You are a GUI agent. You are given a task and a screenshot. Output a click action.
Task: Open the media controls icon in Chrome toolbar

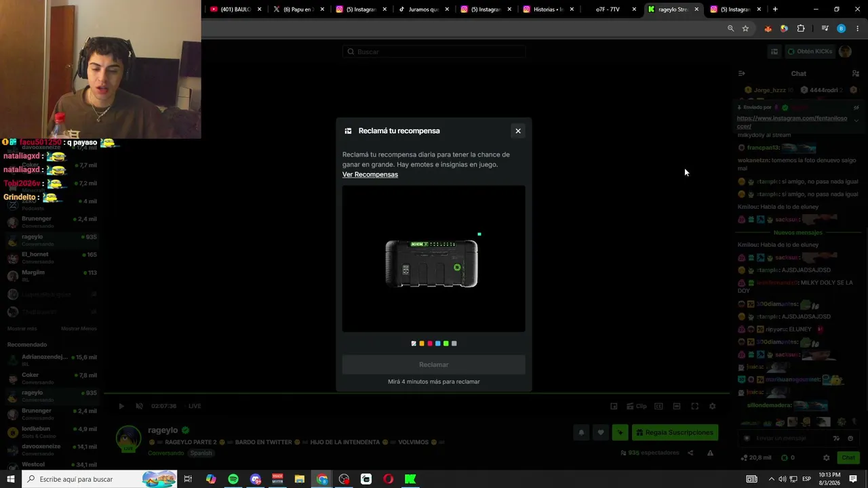click(x=825, y=28)
